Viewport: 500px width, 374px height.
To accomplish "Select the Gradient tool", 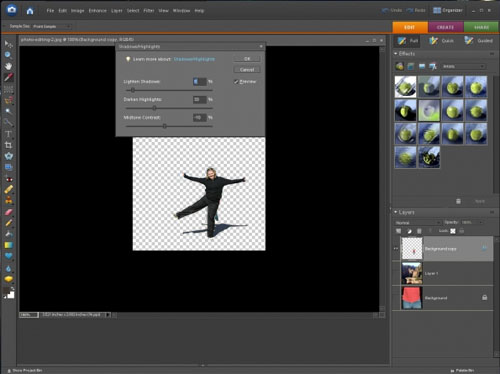I will 9,245.
